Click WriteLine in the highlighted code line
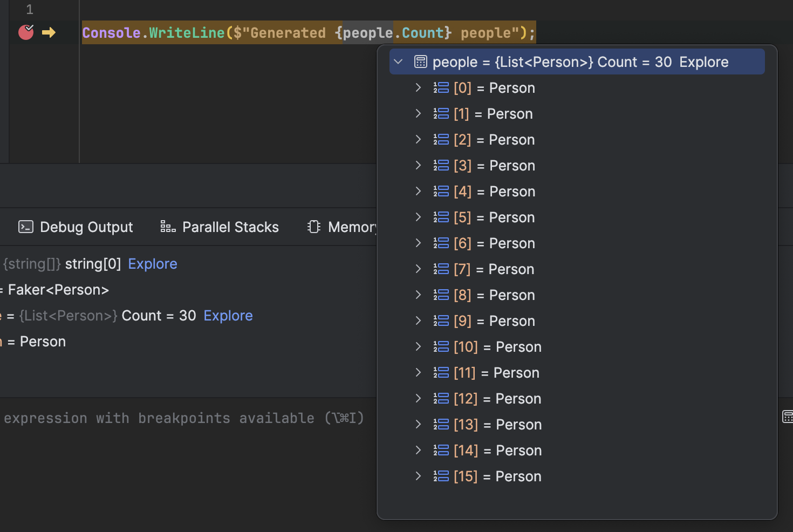This screenshot has width=793, height=532. click(x=187, y=33)
